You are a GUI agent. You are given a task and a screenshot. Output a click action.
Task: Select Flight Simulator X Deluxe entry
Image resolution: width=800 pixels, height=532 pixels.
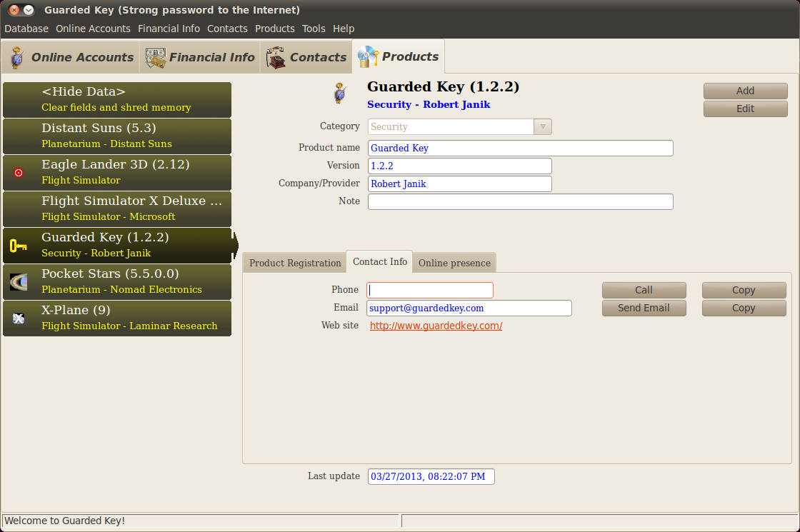[117, 209]
